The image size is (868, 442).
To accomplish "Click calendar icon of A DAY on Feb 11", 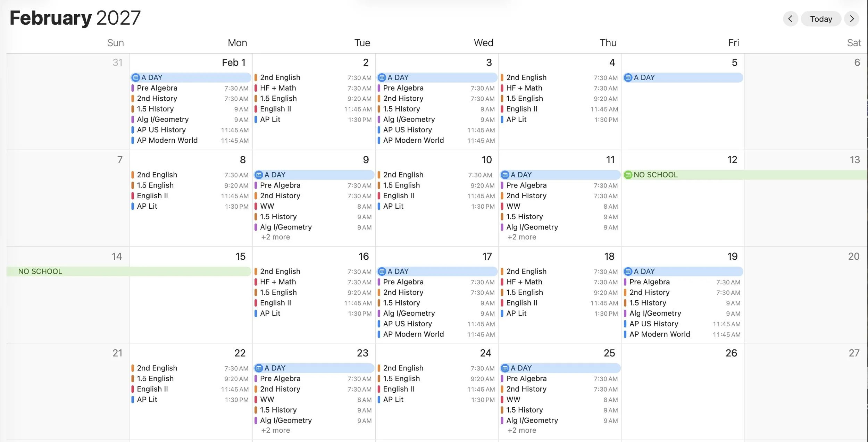I will pyautogui.click(x=505, y=175).
